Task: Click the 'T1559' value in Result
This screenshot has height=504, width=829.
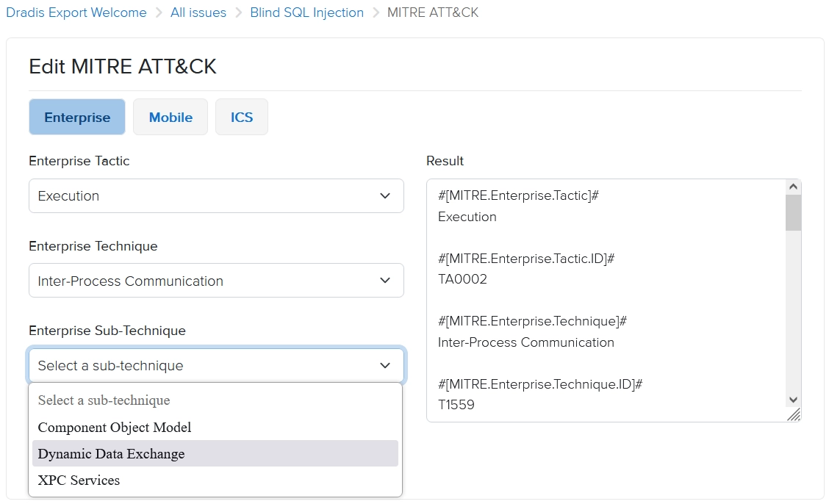Action: click(x=456, y=405)
